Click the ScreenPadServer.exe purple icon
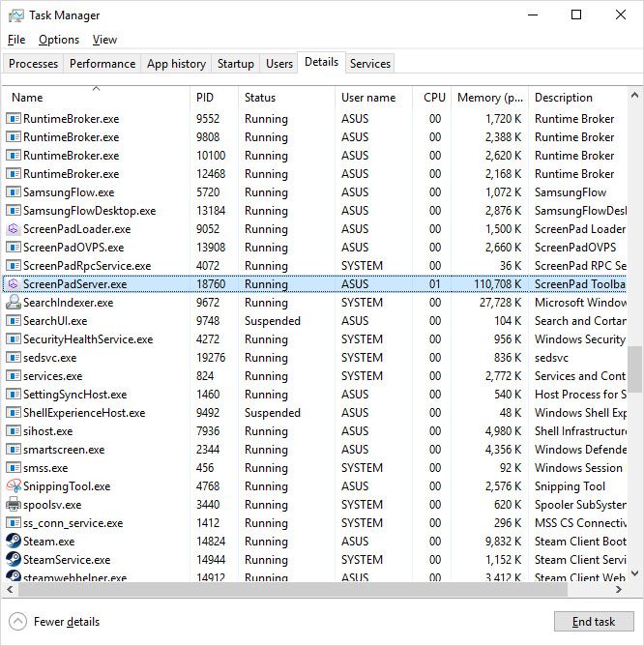Screen dimensions: 644x646 tap(14, 284)
